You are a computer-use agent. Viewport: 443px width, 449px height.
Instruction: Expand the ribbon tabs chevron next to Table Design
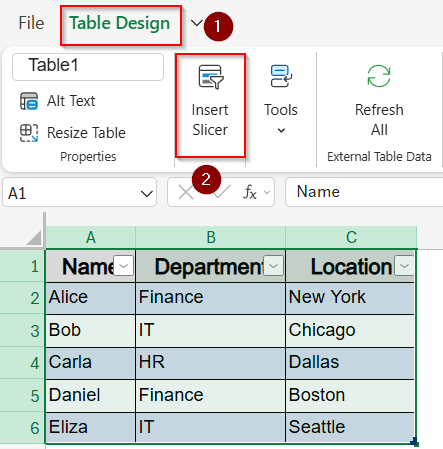pos(197,23)
